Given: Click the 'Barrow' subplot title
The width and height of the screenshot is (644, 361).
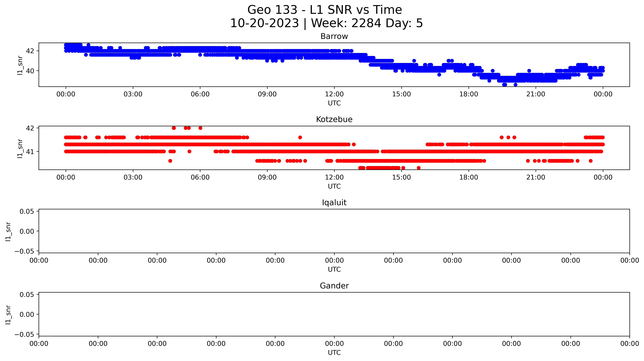Looking at the screenshot, I should (334, 36).
